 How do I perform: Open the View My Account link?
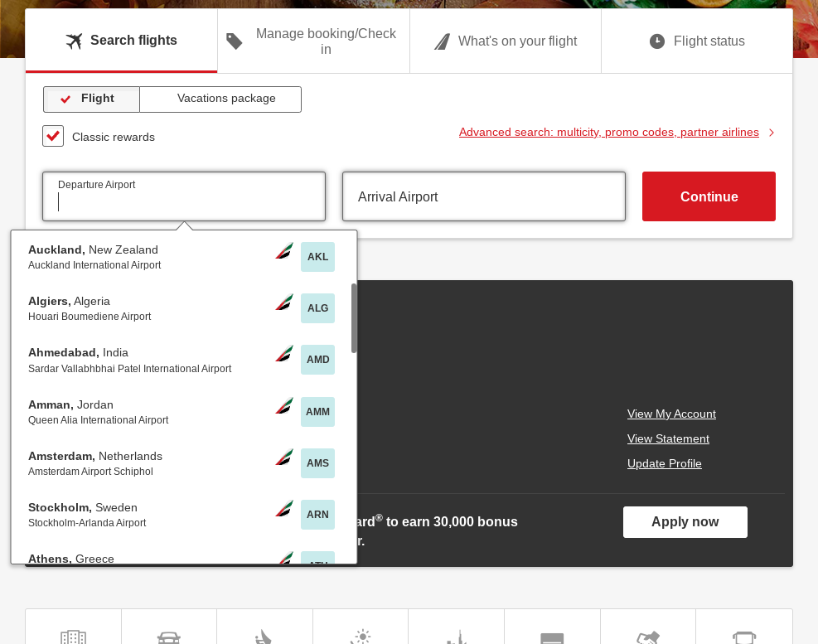[671, 414]
